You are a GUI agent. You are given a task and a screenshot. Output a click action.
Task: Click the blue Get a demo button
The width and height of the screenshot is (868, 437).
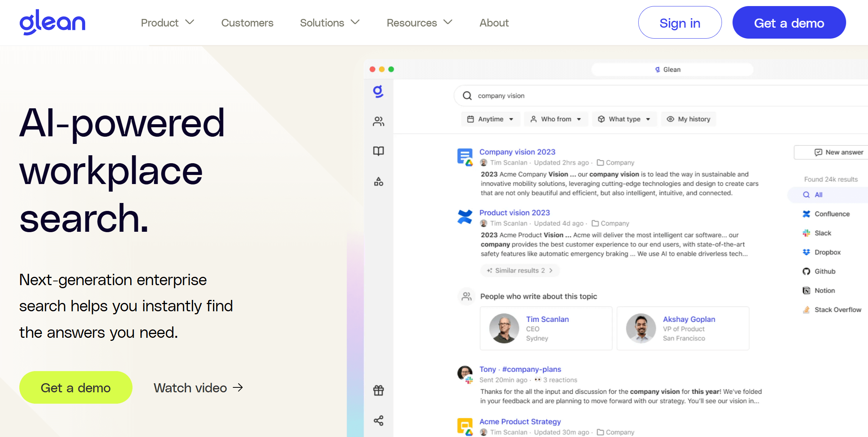click(789, 23)
